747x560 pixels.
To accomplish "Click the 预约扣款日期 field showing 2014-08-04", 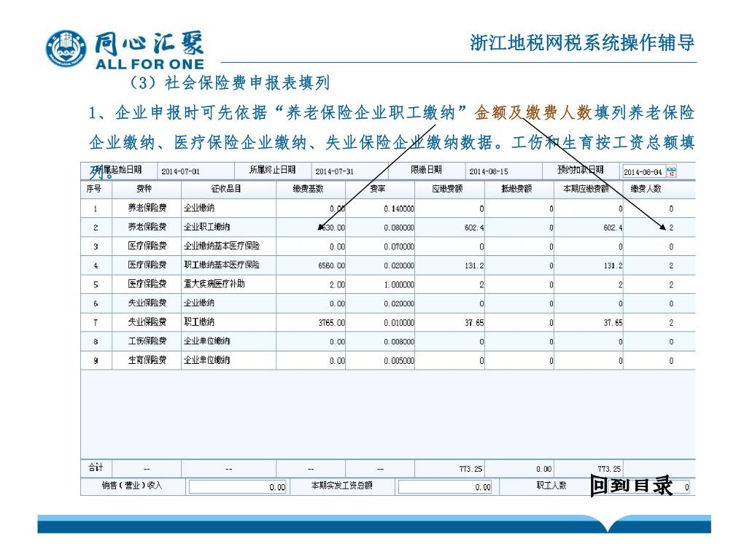I will coord(642,171).
